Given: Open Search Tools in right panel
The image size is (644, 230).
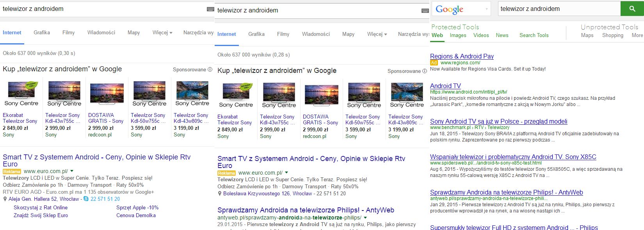Looking at the screenshot, I should click(534, 35).
